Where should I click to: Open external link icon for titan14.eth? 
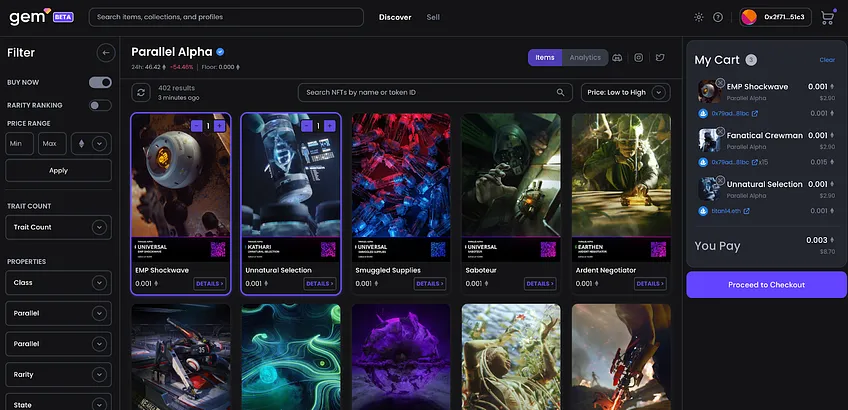[x=746, y=211]
